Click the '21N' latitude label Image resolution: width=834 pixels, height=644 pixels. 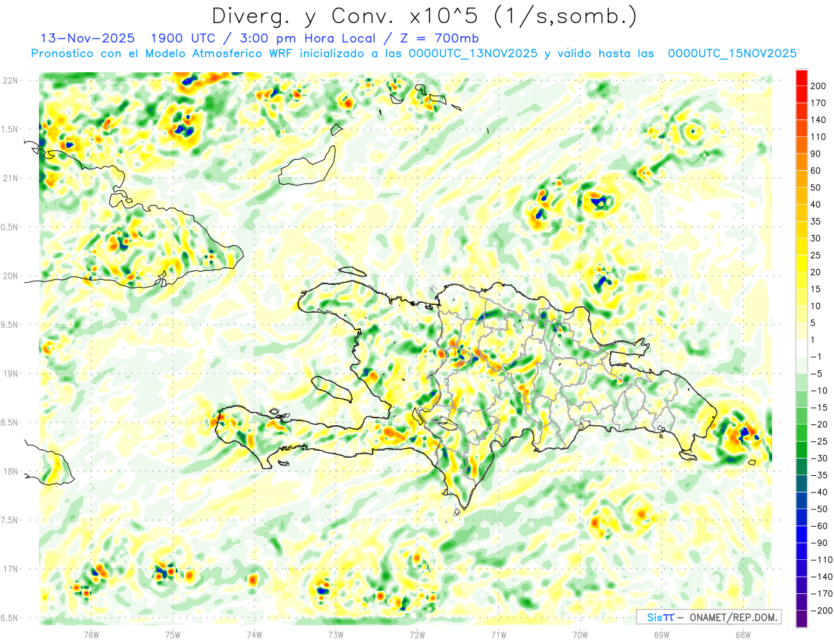(11, 178)
